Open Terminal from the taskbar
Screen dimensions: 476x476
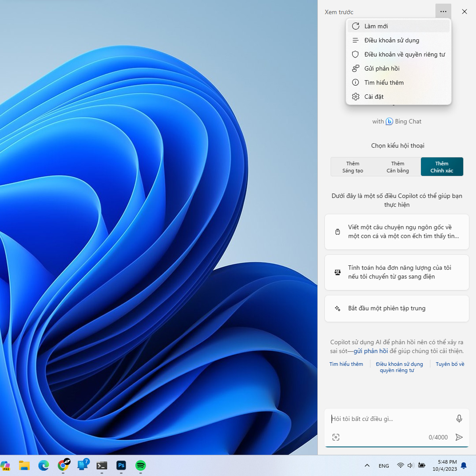coord(102,466)
